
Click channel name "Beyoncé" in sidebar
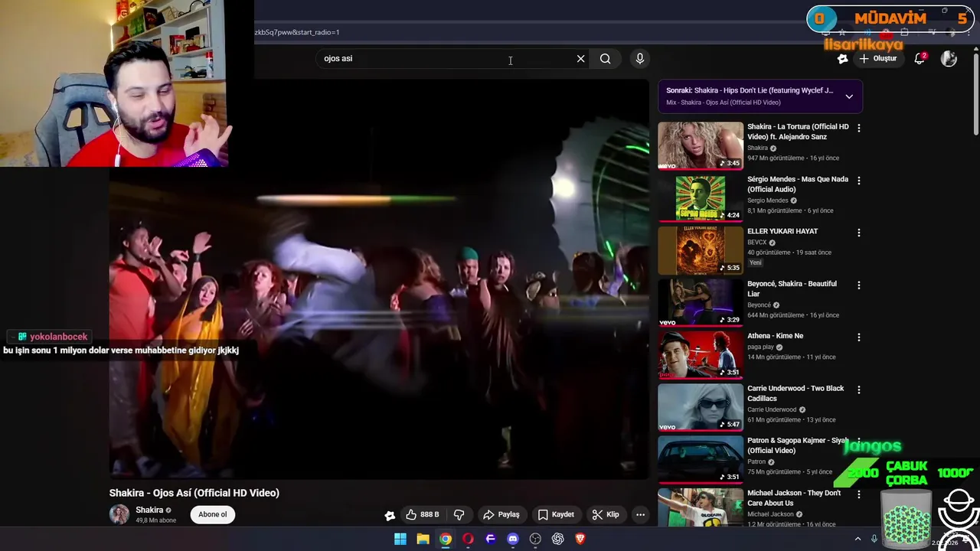(x=759, y=305)
